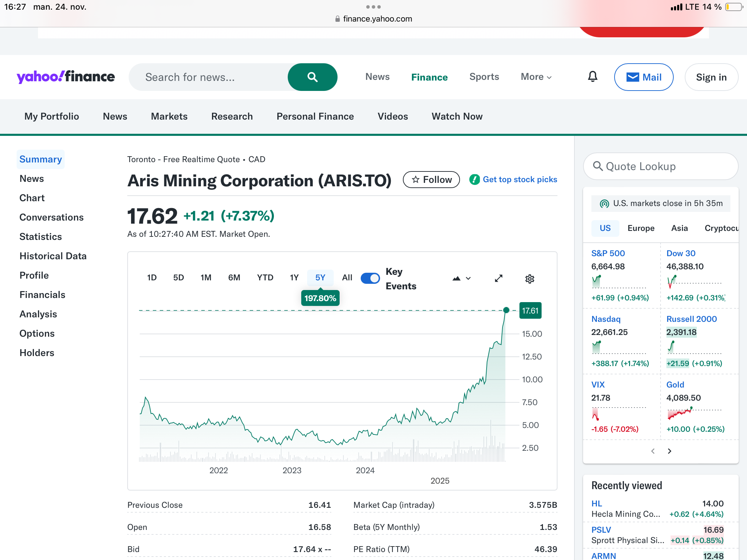Focus the Quote Lookup field
Viewport: 747px width, 560px height.
[x=661, y=166]
